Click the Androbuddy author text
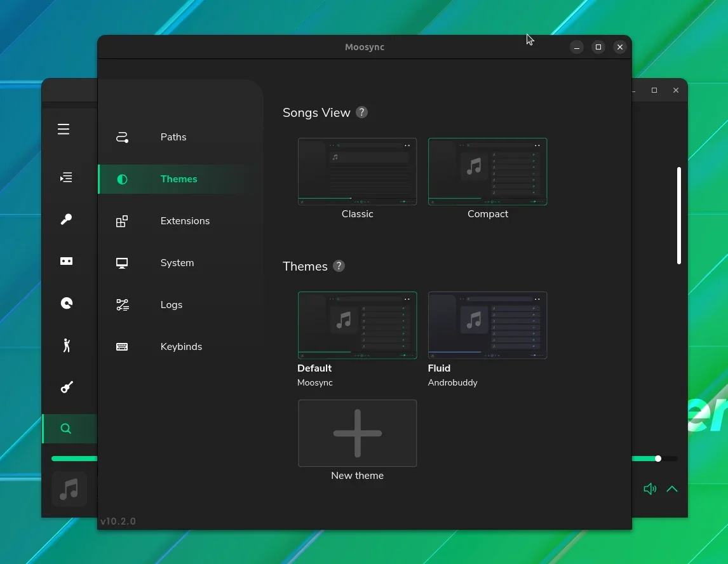This screenshot has height=564, width=728. pyautogui.click(x=453, y=382)
